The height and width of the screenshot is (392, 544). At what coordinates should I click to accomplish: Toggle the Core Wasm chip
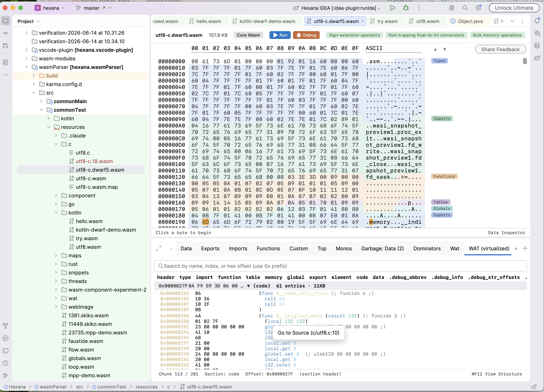click(248, 35)
